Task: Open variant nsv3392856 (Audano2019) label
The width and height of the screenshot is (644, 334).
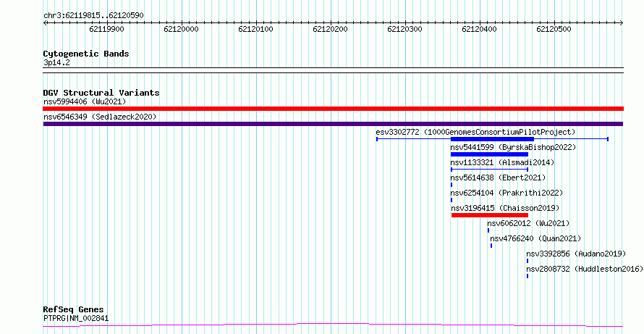Action: pos(576,254)
